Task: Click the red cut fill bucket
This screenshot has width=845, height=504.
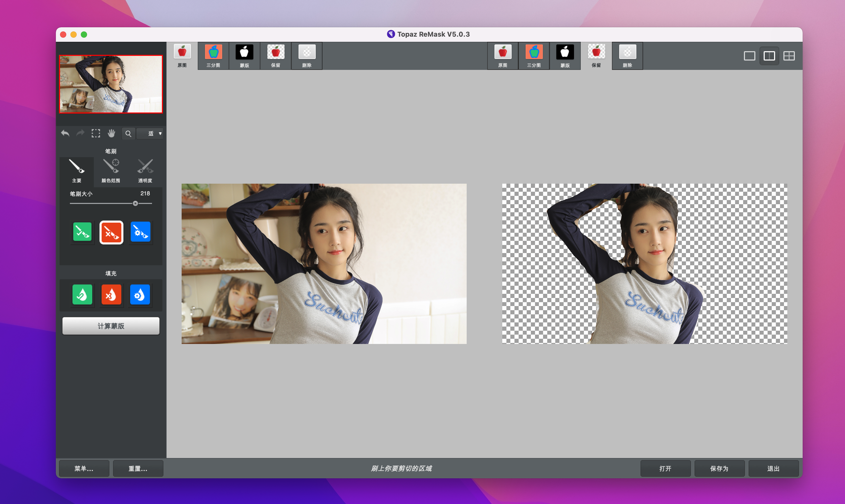Action: click(x=111, y=294)
